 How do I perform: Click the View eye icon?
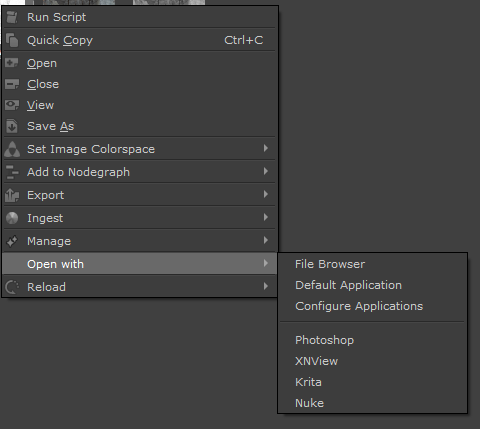coord(12,105)
